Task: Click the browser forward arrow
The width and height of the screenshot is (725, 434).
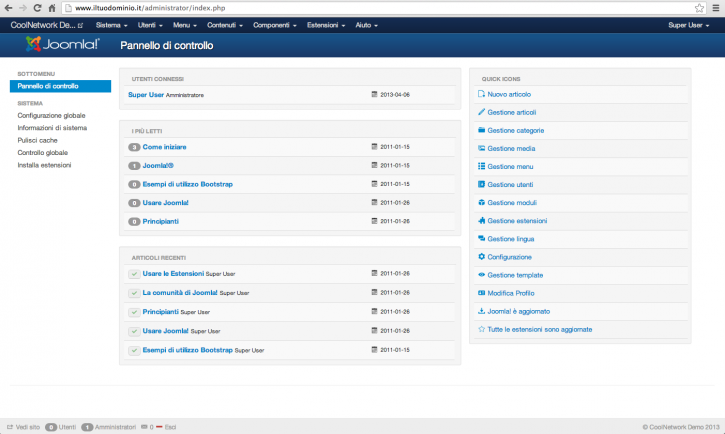Action: [23, 8]
